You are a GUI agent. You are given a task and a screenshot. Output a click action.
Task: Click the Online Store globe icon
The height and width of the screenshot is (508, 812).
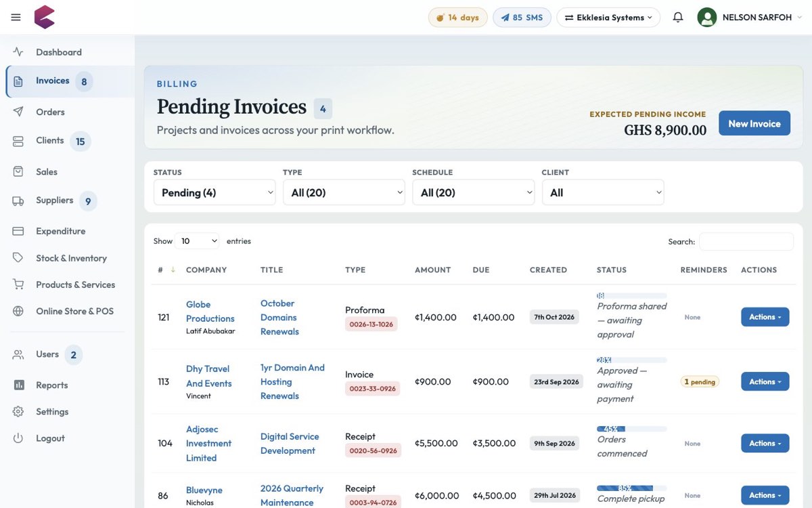(x=18, y=311)
